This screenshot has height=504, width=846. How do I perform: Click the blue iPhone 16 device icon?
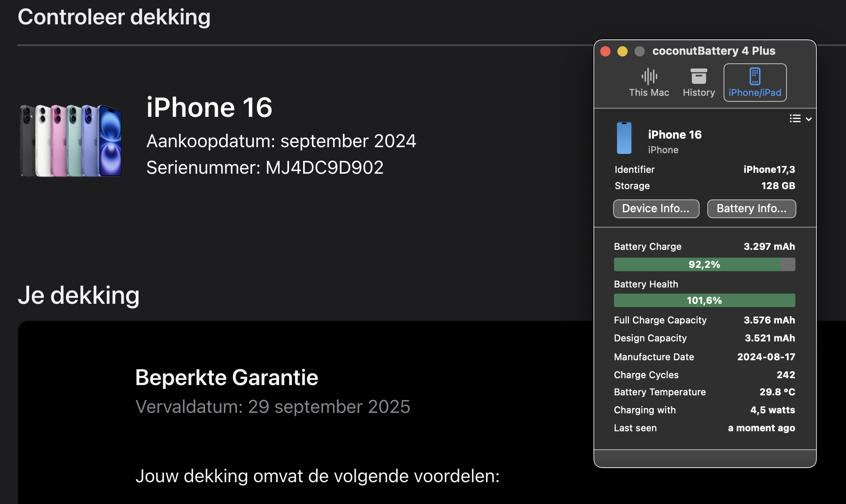[624, 138]
